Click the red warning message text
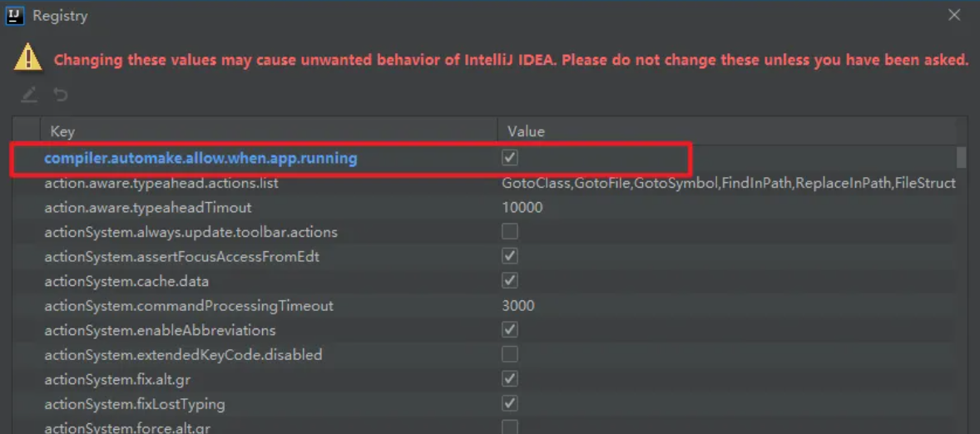The image size is (980, 434). click(x=512, y=60)
